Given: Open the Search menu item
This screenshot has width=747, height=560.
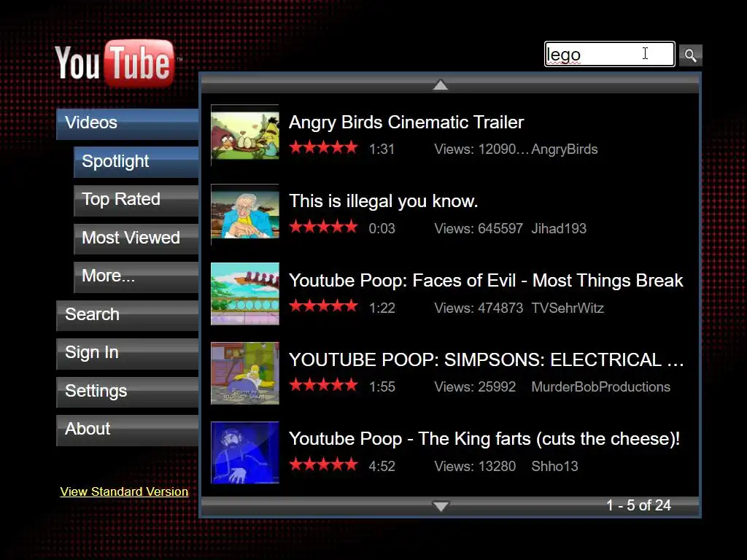Looking at the screenshot, I should 127,315.
